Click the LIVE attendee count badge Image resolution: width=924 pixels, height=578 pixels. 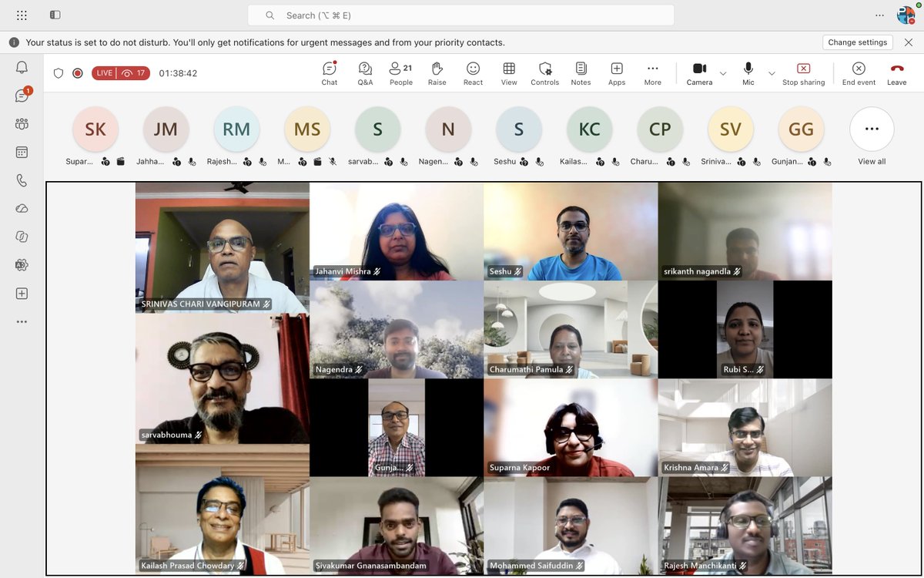point(121,73)
